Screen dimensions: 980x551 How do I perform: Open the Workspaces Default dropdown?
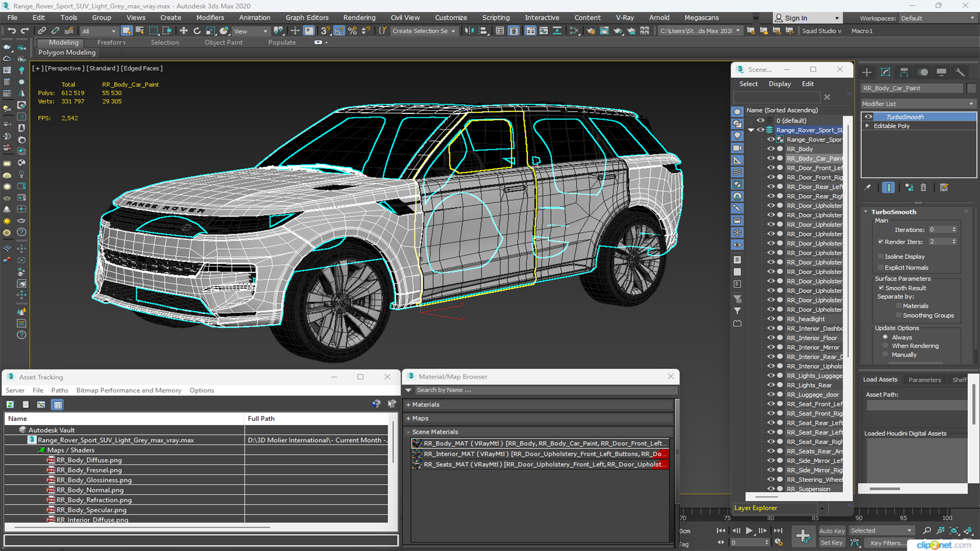click(938, 18)
